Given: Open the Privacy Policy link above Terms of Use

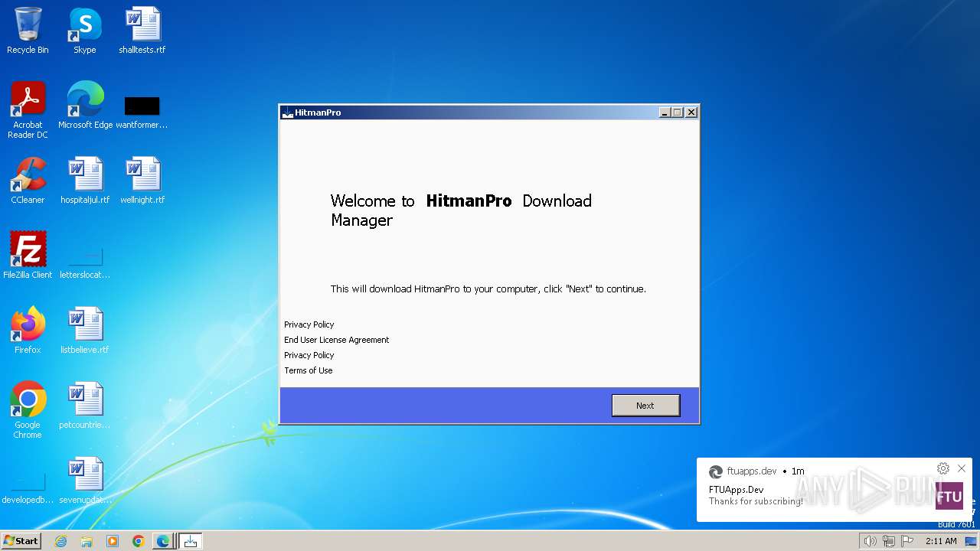Looking at the screenshot, I should [309, 355].
